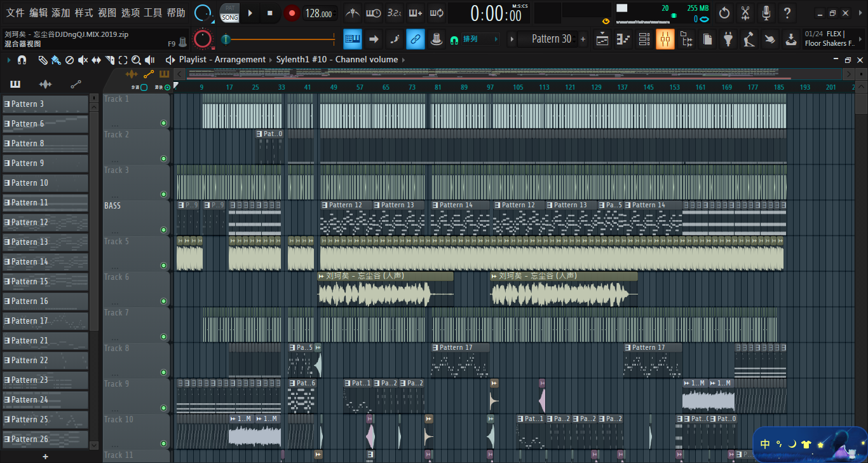
Task: Select the paint brush tool
Action: (x=56, y=60)
